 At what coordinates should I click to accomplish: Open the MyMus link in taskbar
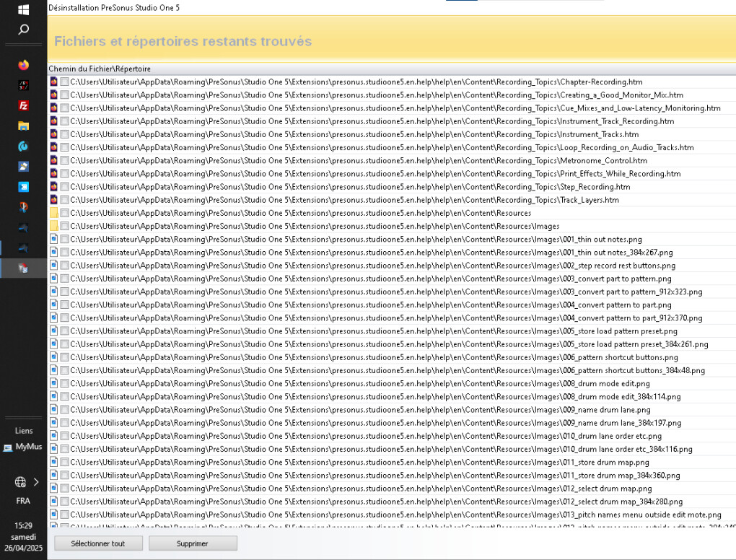pos(23,447)
